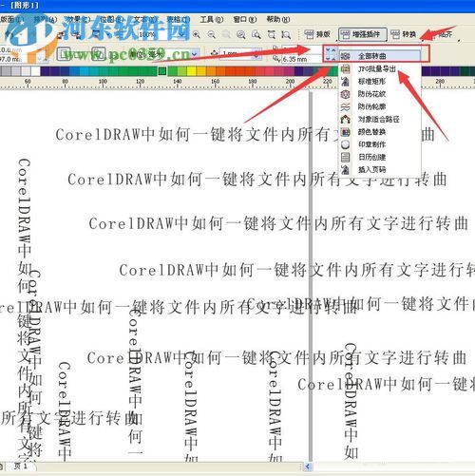
Task: Click the zoom out magnifier icon
Action: point(211,34)
